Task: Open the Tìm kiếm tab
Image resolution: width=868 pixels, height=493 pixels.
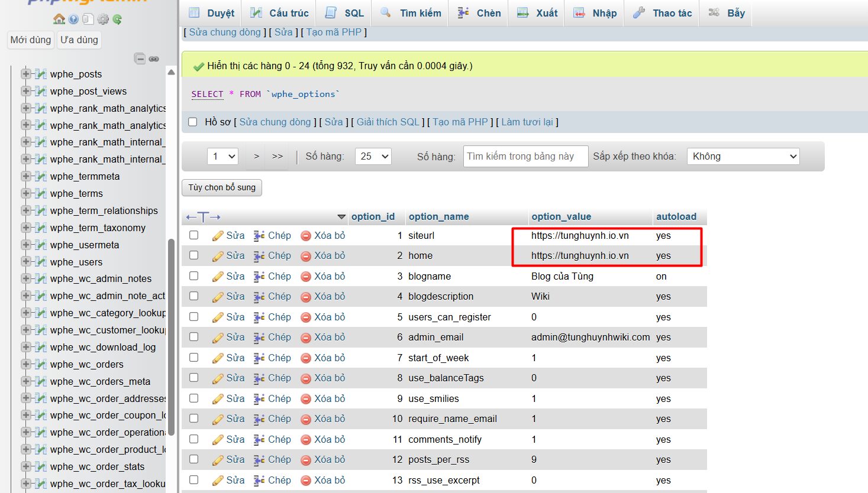Action: pyautogui.click(x=411, y=13)
